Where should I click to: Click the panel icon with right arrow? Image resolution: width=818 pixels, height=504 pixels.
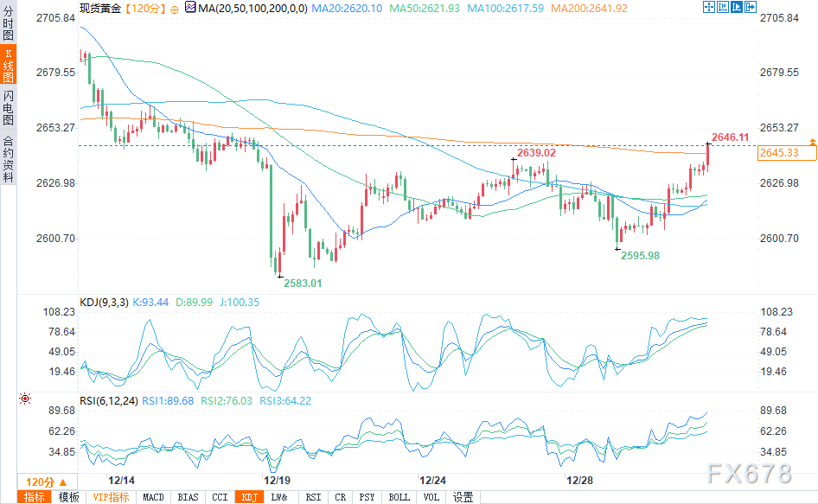coord(751,7)
